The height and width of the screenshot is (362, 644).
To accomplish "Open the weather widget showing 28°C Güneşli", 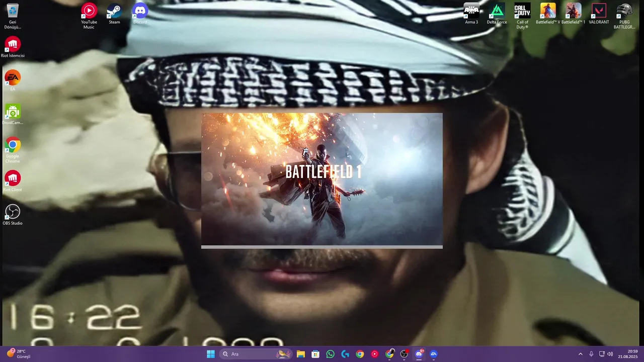I will [x=19, y=354].
